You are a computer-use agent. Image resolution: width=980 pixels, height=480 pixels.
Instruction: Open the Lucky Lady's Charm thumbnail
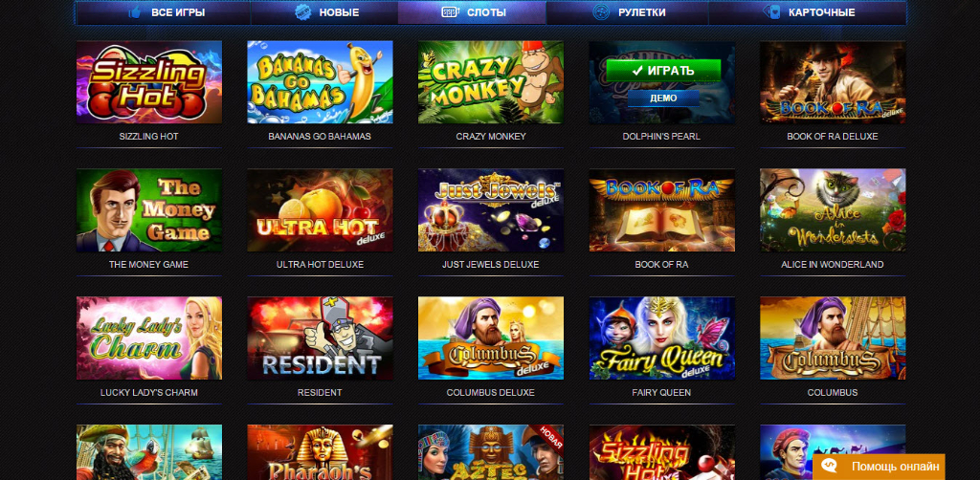point(148,338)
